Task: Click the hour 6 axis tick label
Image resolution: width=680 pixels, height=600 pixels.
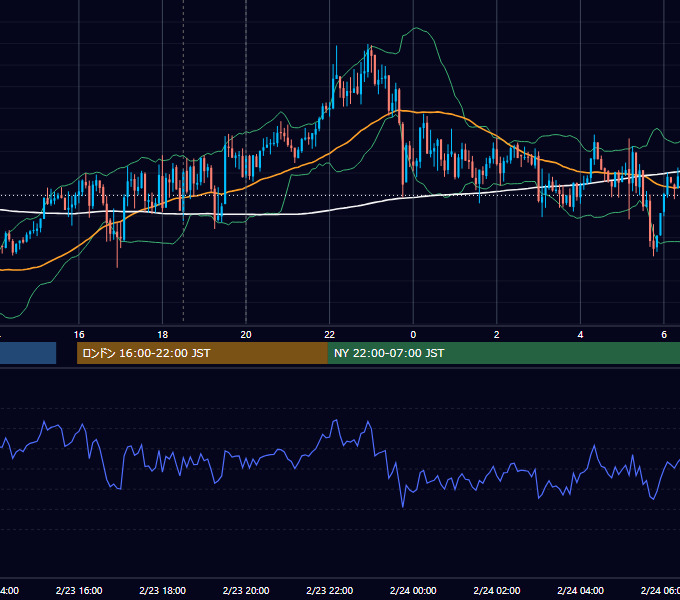Action: coord(664,335)
